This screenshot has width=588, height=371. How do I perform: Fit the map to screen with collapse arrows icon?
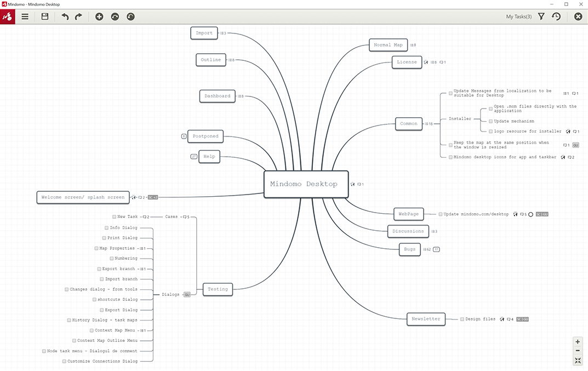pos(578,361)
